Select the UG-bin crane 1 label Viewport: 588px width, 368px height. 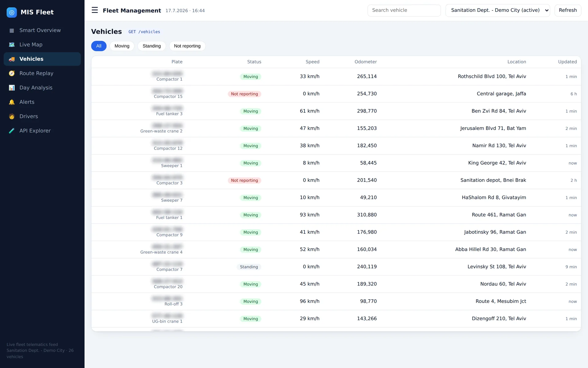pos(167,321)
